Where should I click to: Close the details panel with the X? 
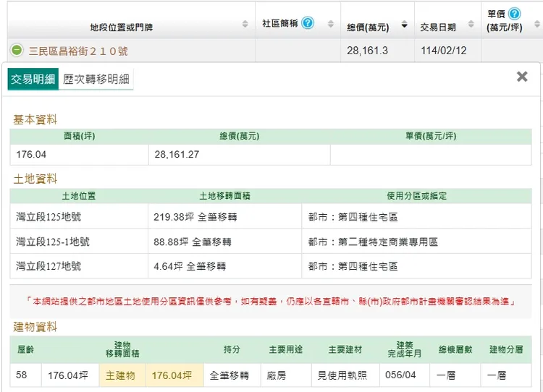[x=522, y=77]
